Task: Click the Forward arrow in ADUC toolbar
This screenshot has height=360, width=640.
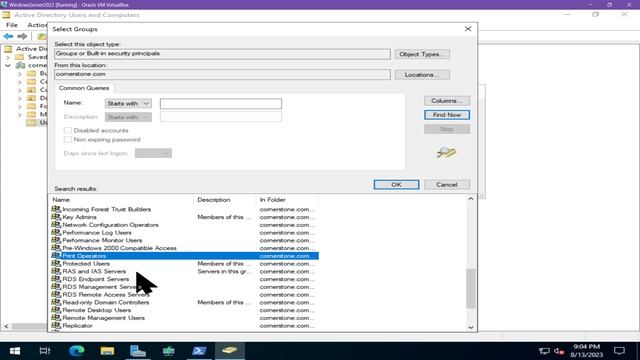Action: click(x=22, y=36)
